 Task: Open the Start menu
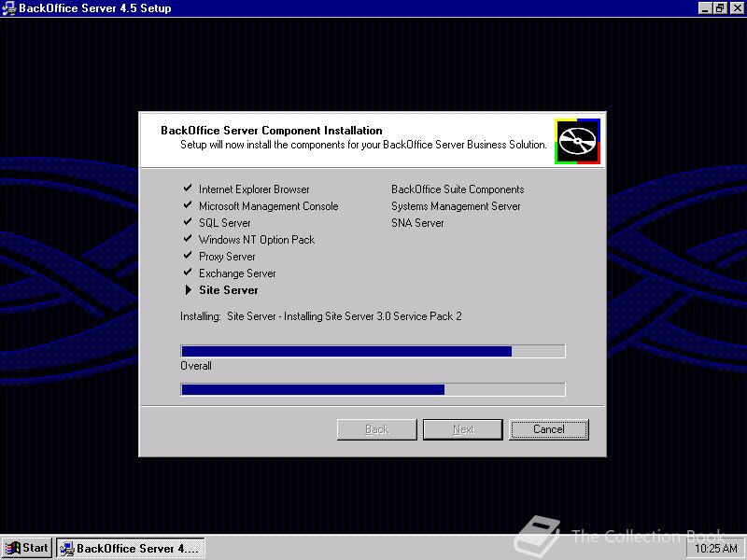click(27, 548)
